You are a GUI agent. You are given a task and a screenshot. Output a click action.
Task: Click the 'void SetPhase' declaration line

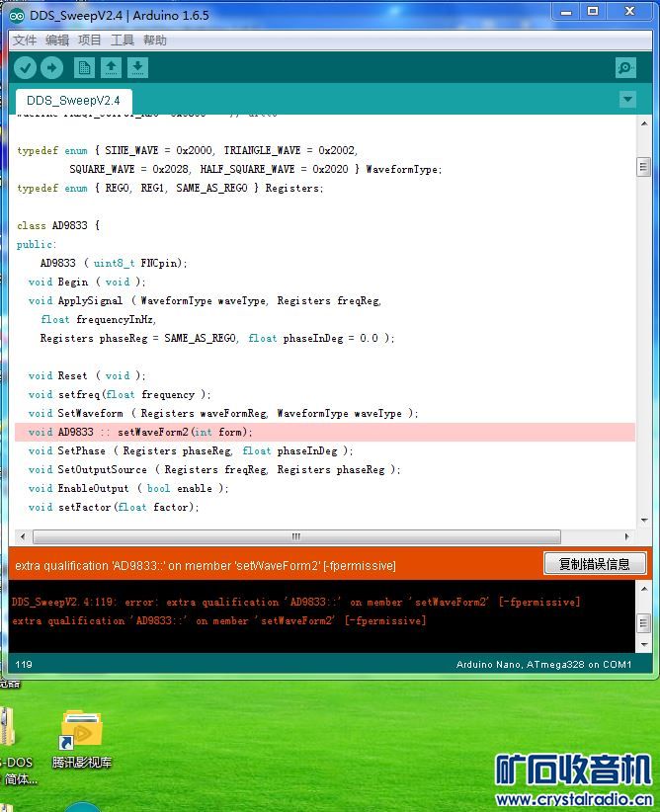pos(191,450)
